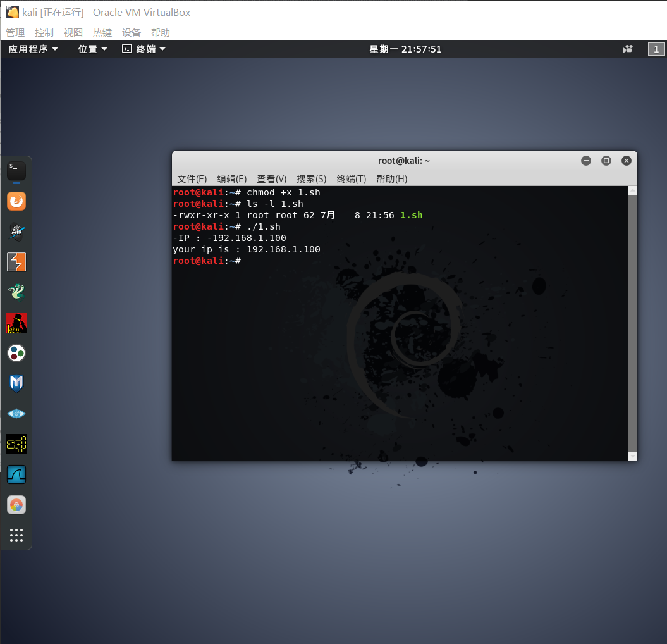Open the 搜索(S) menu in terminal

coord(311,178)
